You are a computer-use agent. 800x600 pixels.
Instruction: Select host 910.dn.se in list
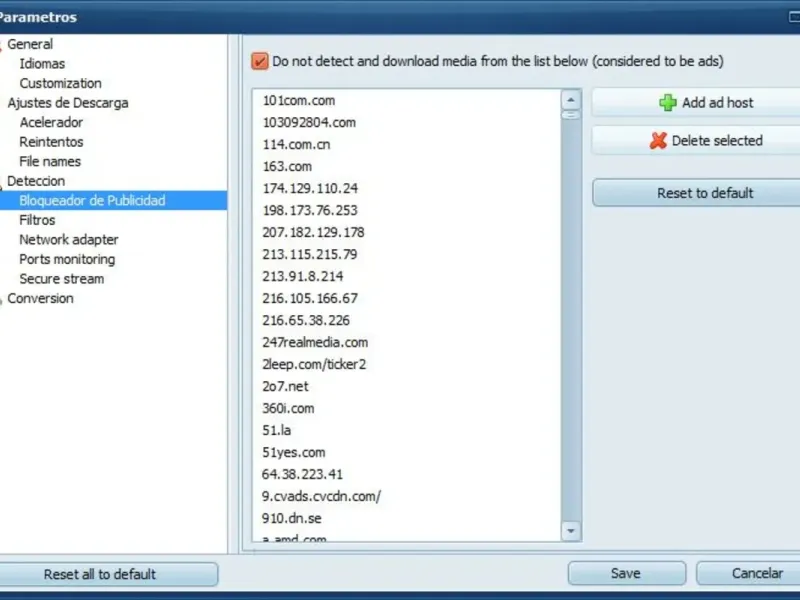(x=292, y=518)
